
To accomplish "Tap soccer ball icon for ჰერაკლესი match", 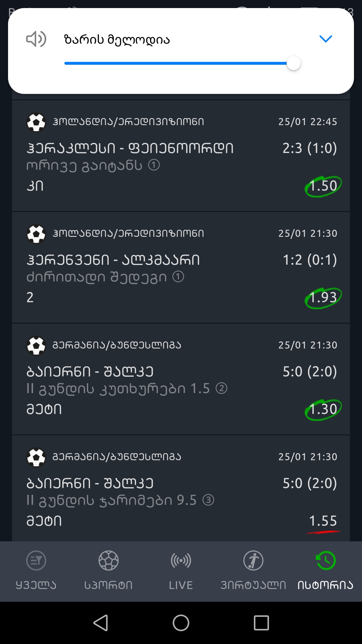I will click(36, 122).
